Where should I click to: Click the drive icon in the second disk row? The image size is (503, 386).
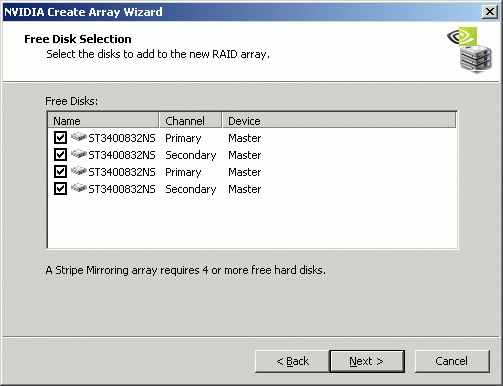(79, 154)
